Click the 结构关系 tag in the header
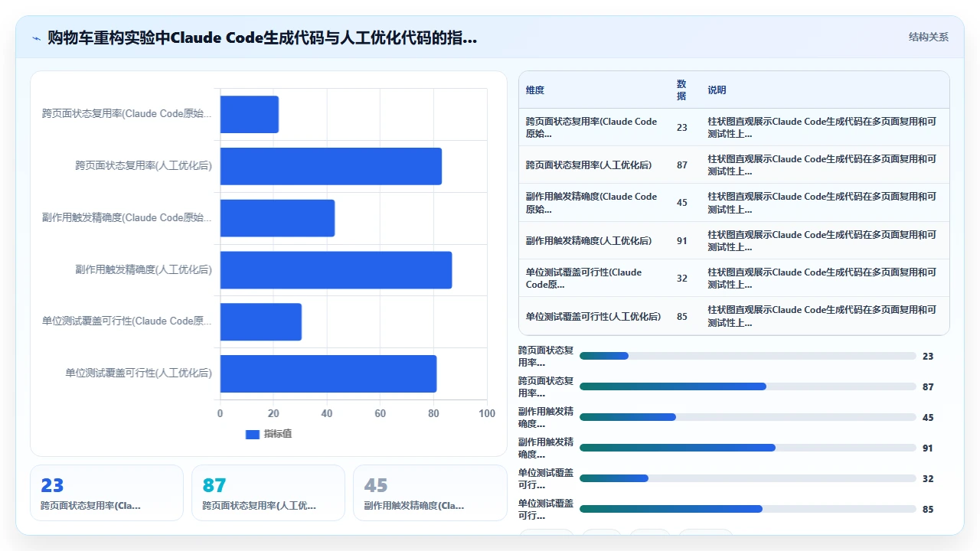This screenshot has height=551, width=980. 929,37
